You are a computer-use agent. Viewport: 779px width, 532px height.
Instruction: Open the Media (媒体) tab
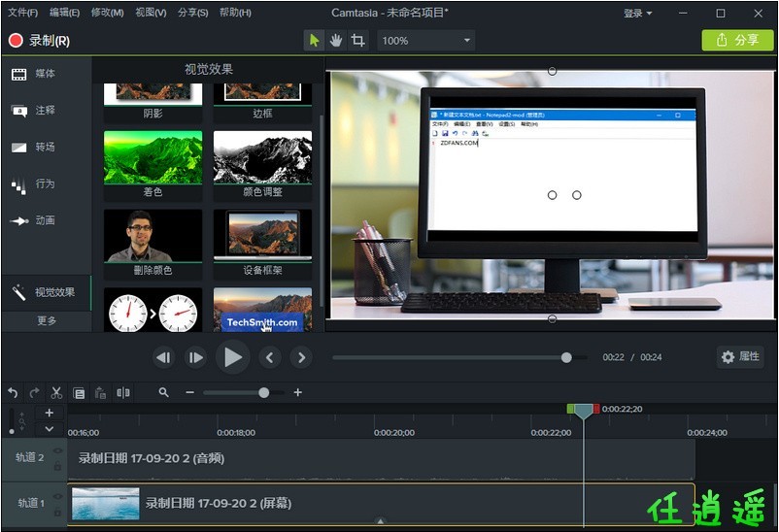pyautogui.click(x=47, y=74)
